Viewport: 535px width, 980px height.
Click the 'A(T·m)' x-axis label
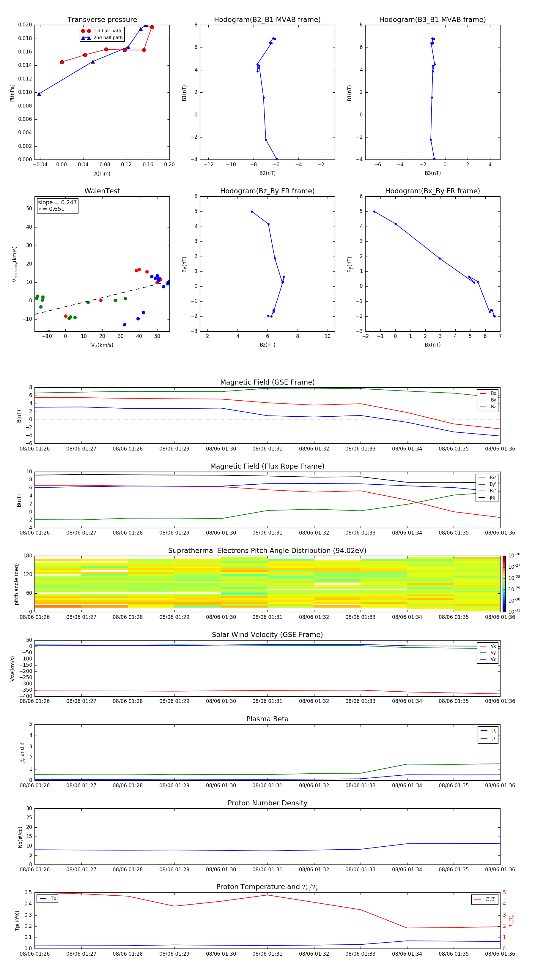102,174
